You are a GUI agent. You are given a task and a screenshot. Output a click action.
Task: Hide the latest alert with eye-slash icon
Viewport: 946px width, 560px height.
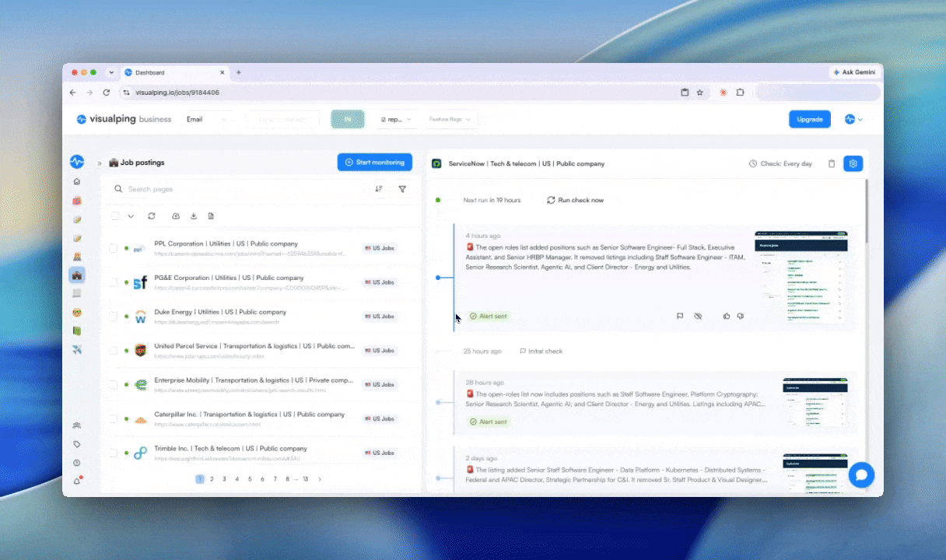(x=698, y=316)
